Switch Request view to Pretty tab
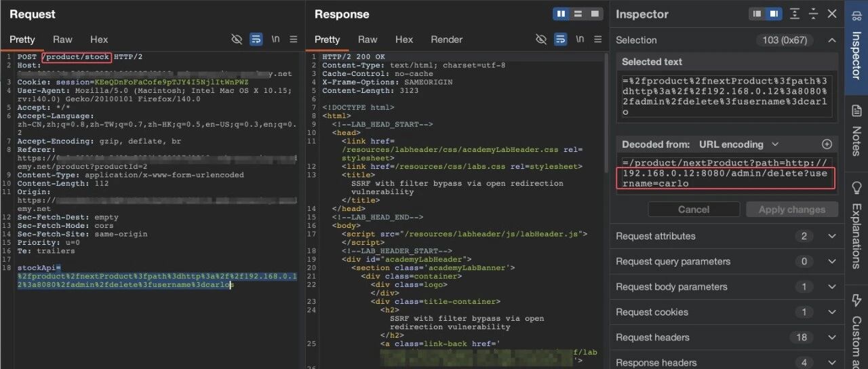Viewport: 868px width, 369px height. 22,39
